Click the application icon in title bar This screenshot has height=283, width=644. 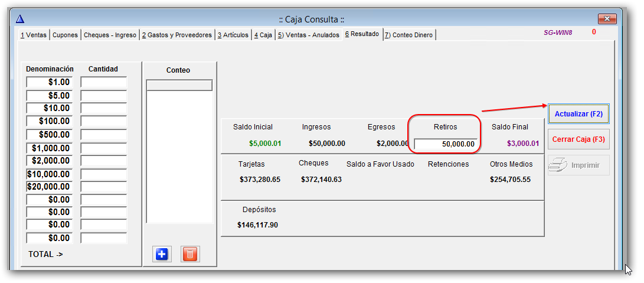20,19
